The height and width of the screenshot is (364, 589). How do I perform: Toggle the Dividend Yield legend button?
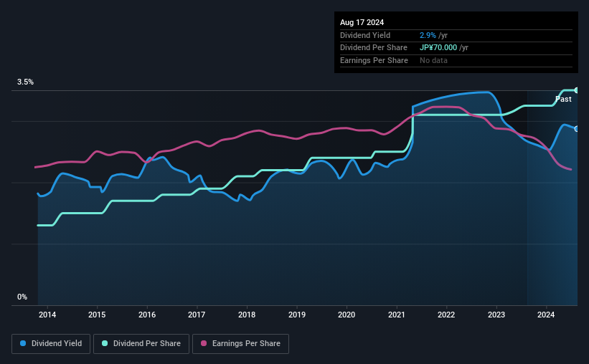click(x=51, y=344)
